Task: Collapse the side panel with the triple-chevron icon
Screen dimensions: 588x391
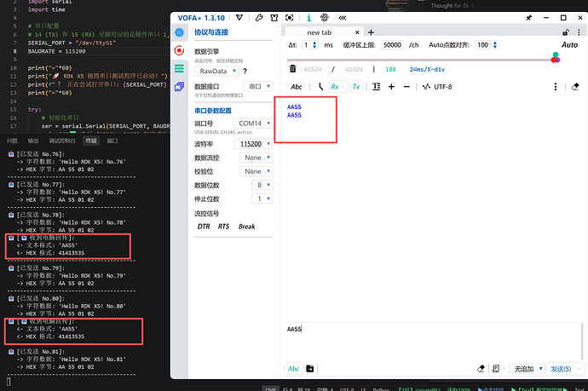Action: click(x=342, y=18)
